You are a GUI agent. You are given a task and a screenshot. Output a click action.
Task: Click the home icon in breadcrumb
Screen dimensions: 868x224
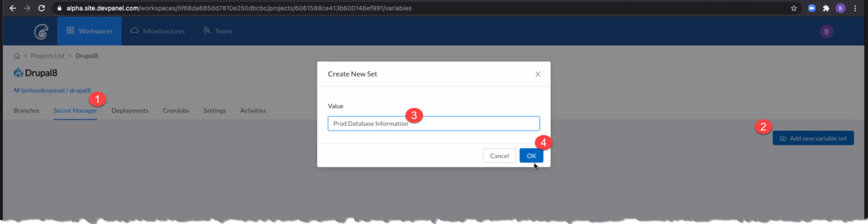point(17,56)
